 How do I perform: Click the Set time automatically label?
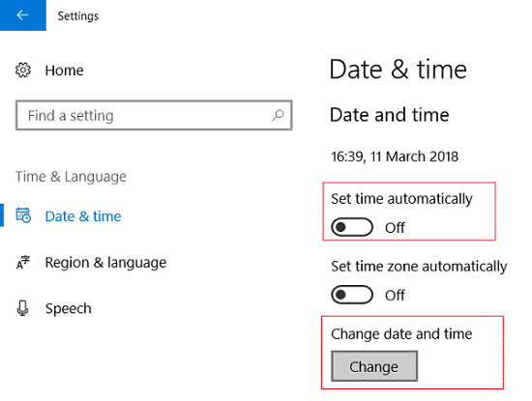pos(401,199)
